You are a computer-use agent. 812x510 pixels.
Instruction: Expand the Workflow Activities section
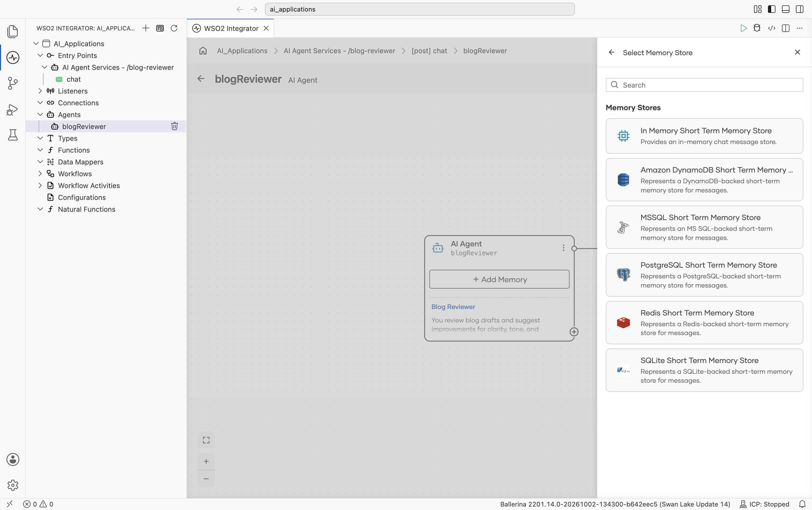click(40, 185)
